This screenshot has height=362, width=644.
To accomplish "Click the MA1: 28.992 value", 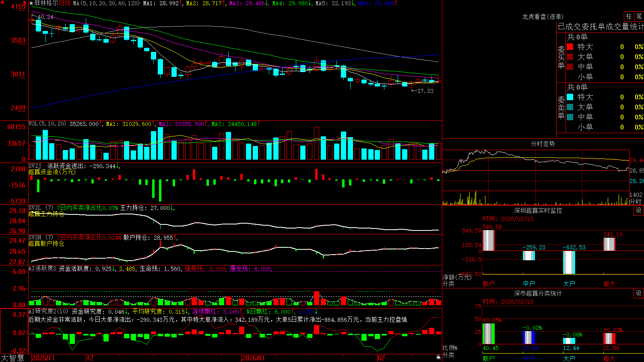I will tap(163, 3).
